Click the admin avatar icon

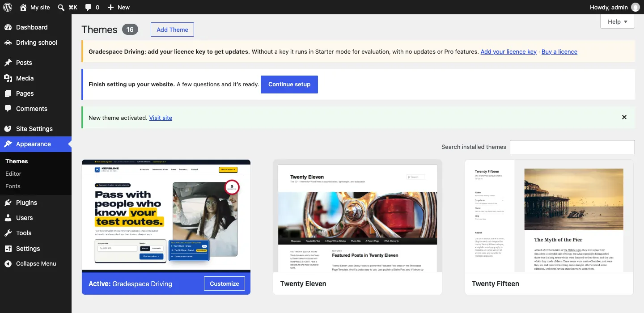point(635,7)
